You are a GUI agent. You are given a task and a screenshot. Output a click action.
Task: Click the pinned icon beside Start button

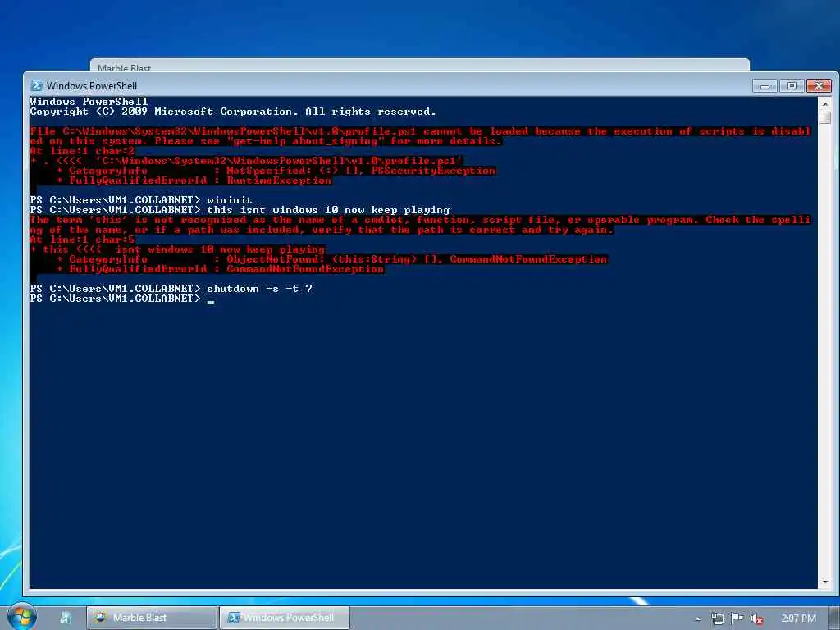pyautogui.click(x=66, y=618)
